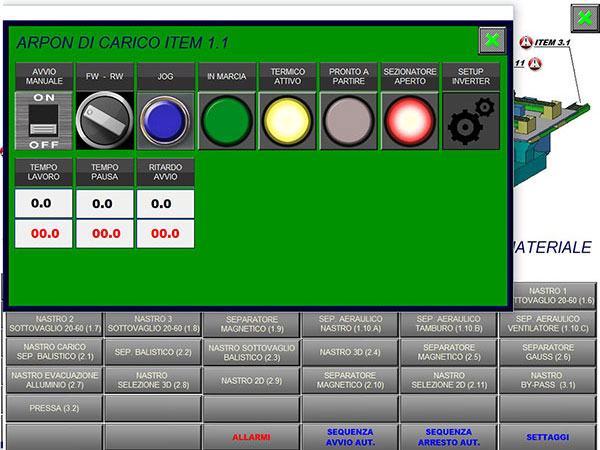Turn the FW - RW selector knob
Screen dimensions: 600x450
click(x=104, y=120)
